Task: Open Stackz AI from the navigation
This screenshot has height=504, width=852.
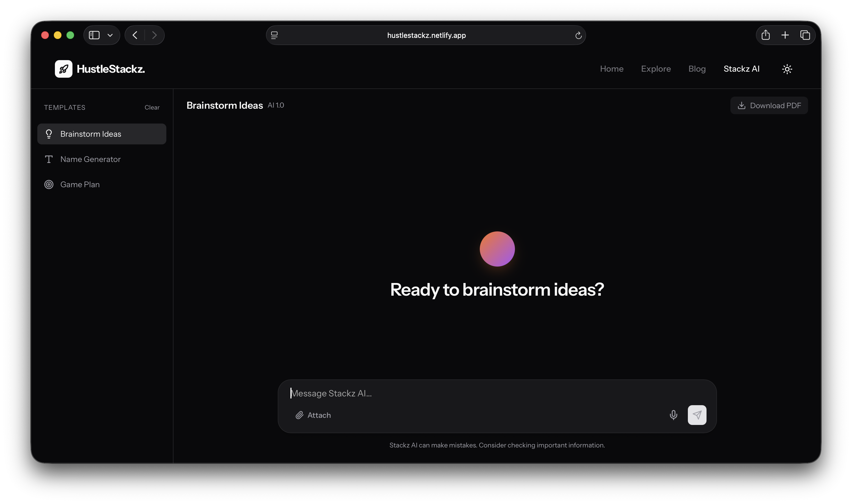Action: 741,69
